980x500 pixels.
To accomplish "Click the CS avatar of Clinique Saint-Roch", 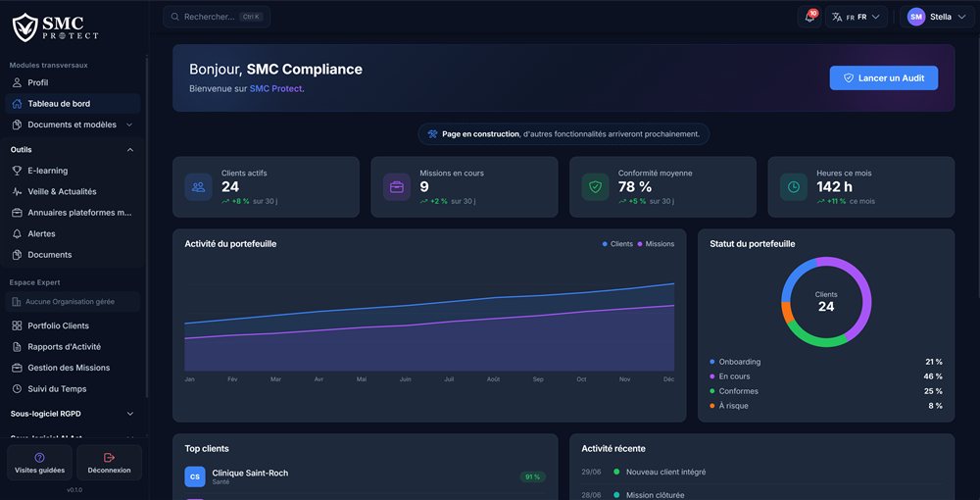I will 195,476.
